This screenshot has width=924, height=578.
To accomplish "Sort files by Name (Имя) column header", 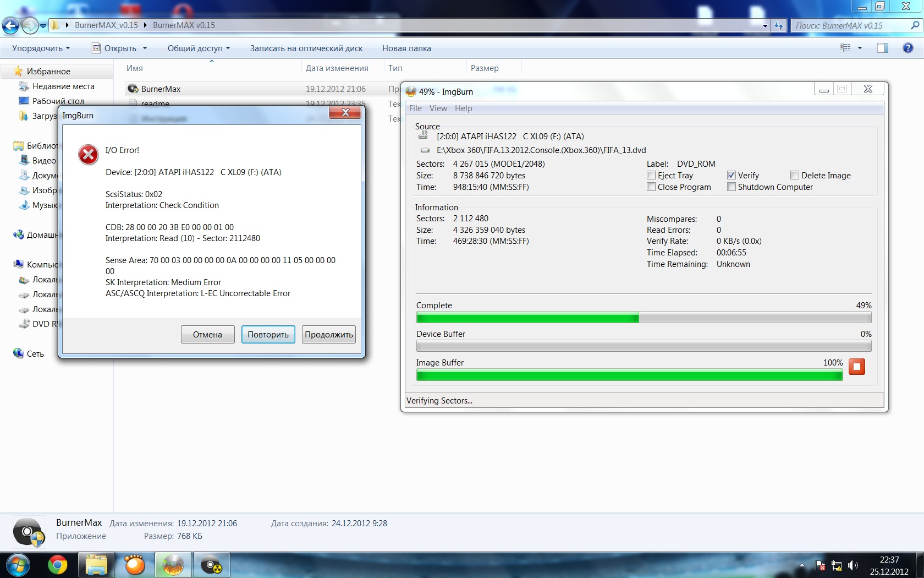I will (x=212, y=68).
